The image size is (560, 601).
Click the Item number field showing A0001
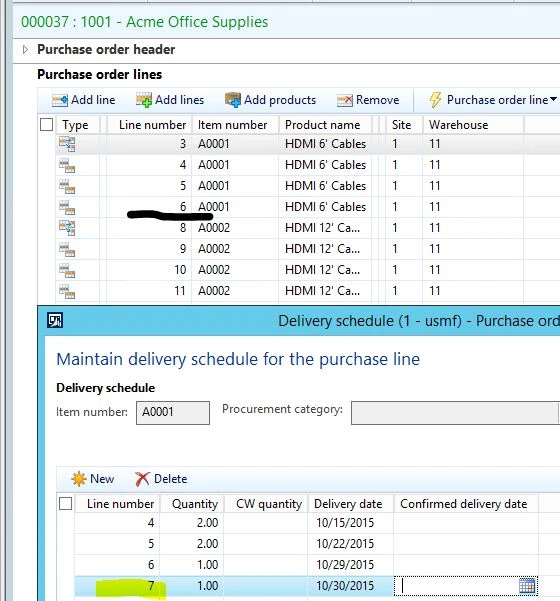tap(173, 412)
